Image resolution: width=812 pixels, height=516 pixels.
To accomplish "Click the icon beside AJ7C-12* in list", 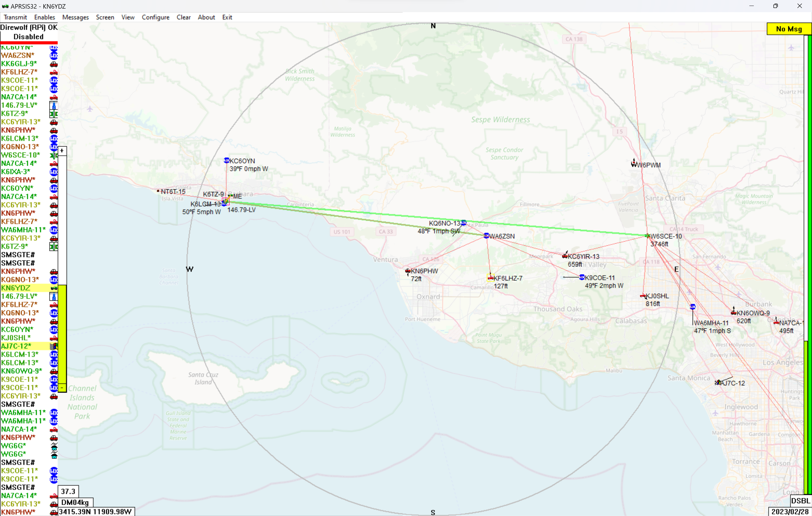I will click(54, 347).
